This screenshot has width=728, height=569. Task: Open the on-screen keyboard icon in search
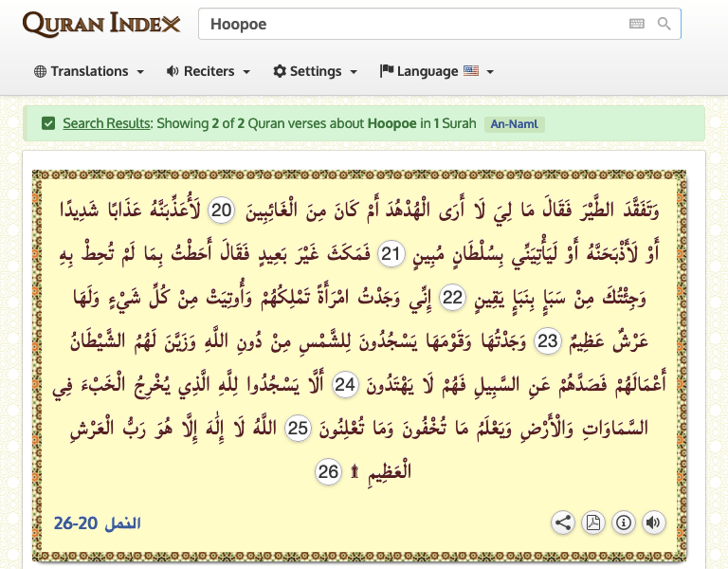[636, 24]
